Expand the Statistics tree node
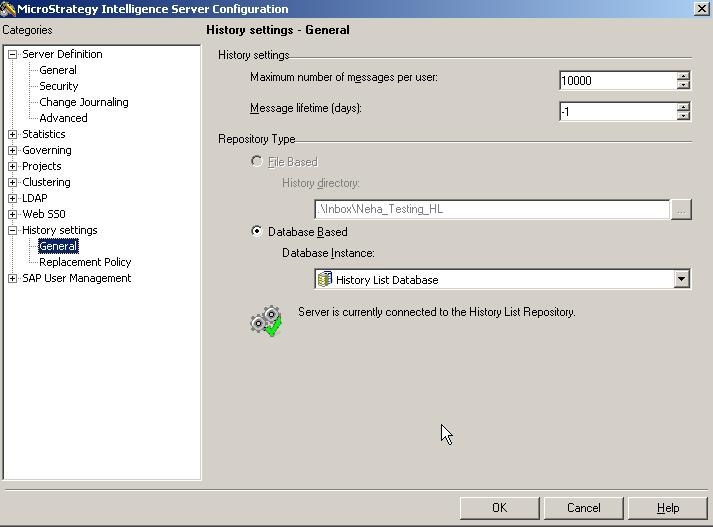The width and height of the screenshot is (713, 527). [x=13, y=135]
